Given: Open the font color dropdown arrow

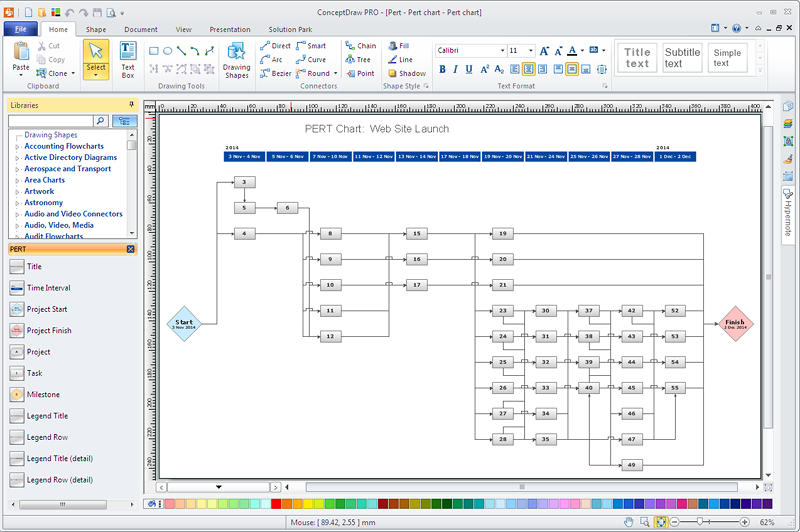Looking at the screenshot, I should pos(582,50).
